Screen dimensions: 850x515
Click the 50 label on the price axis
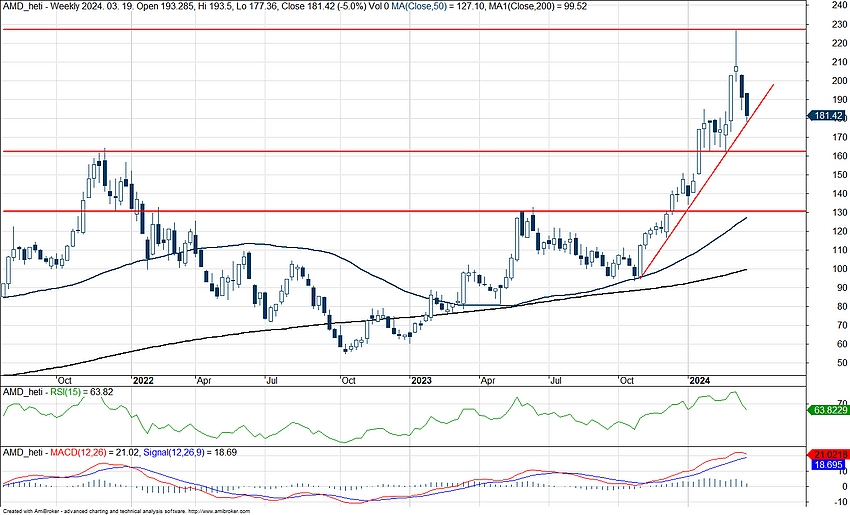(843, 363)
